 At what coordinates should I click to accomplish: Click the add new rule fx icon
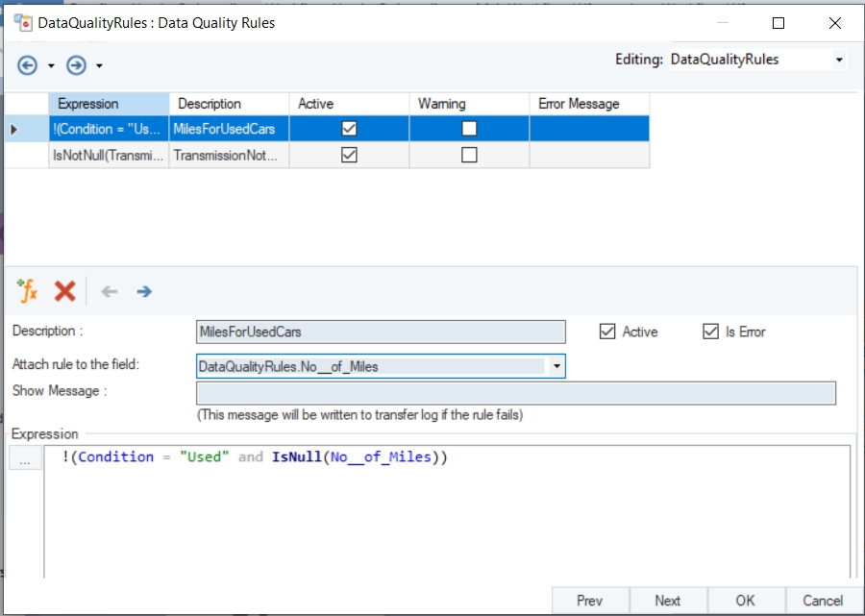point(27,291)
